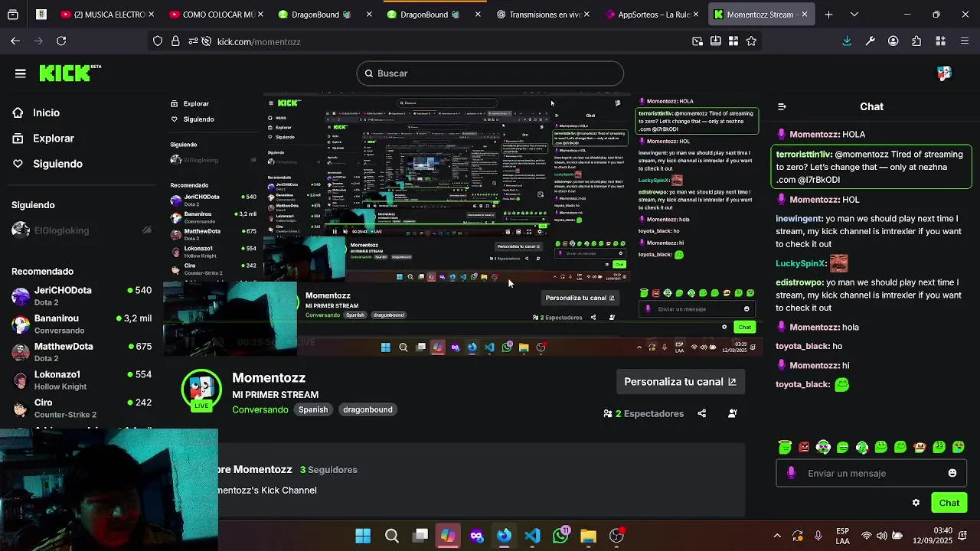The height and width of the screenshot is (551, 980).
Task: Switch to Transmisiones en vivo tab
Action: [543, 15]
